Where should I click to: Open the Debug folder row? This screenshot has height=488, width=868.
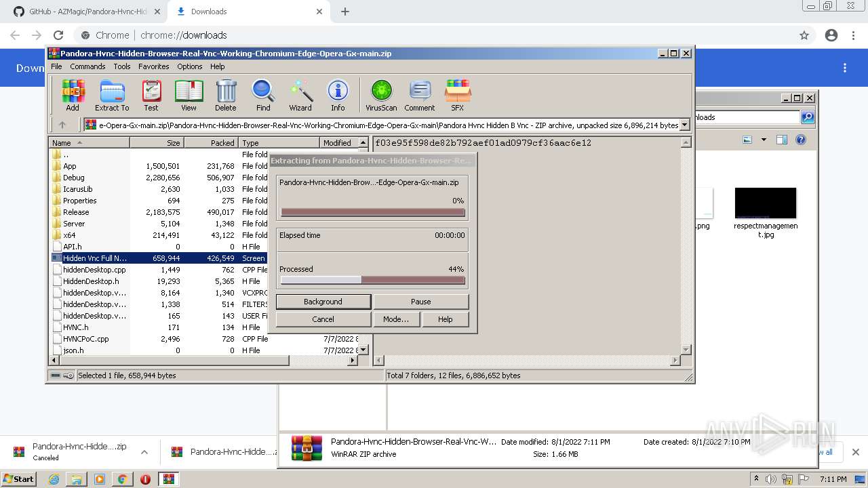pyautogui.click(x=159, y=178)
